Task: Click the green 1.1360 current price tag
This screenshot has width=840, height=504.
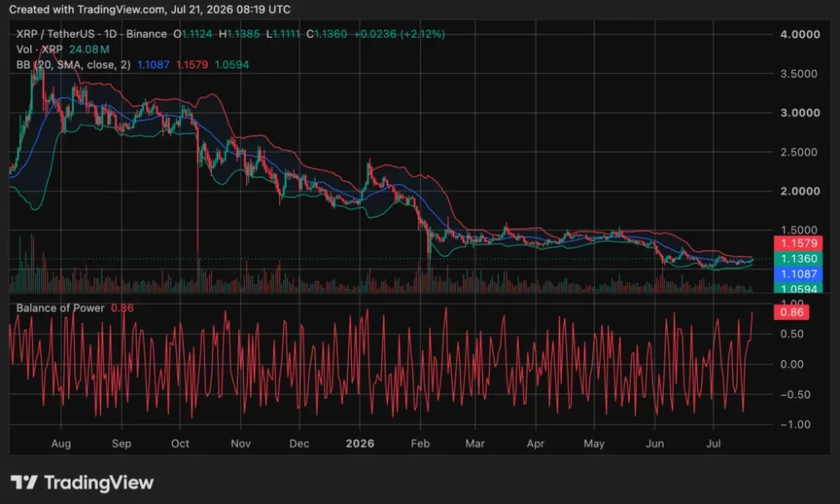Action: point(798,259)
